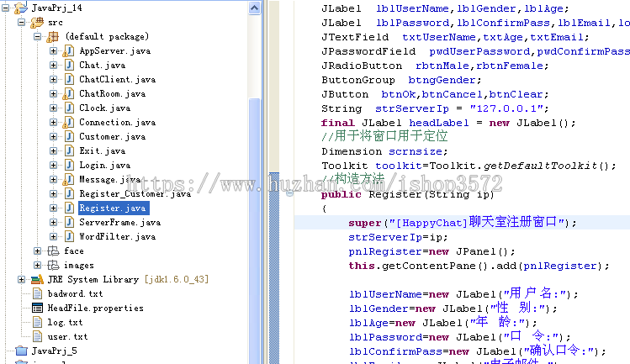Click the JavaPrj_5 project folder icon

coord(21,351)
